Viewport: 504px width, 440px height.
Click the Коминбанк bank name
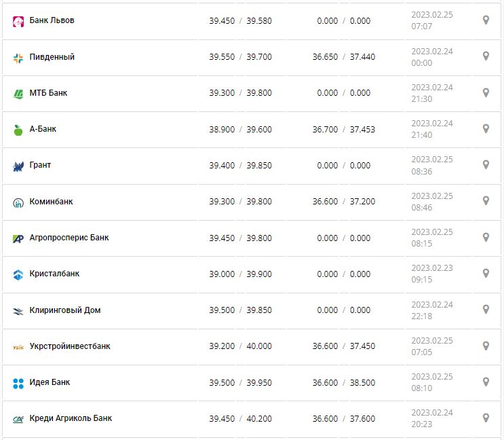(52, 202)
